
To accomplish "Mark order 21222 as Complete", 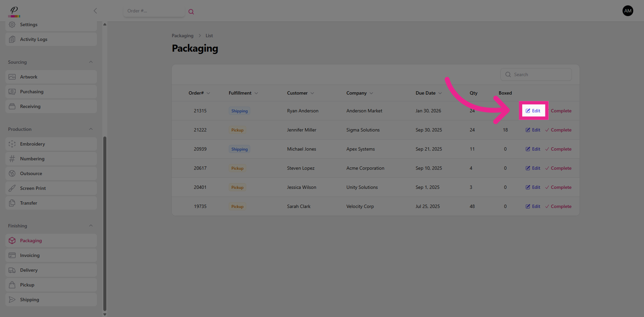I will tap(558, 130).
